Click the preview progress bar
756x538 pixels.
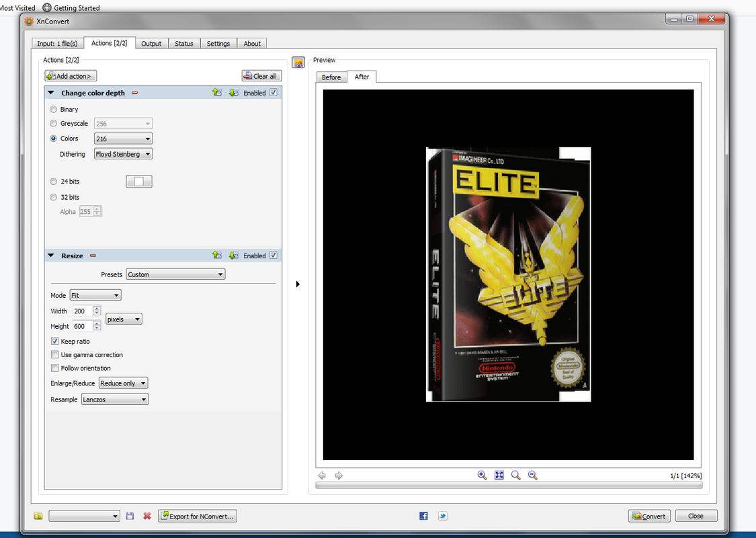(509, 486)
